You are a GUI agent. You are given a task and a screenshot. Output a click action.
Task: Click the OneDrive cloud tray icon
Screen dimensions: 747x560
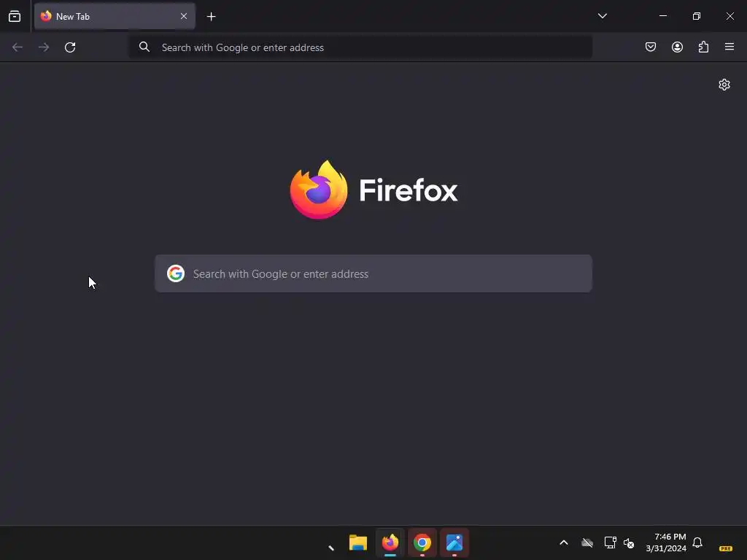(587, 542)
